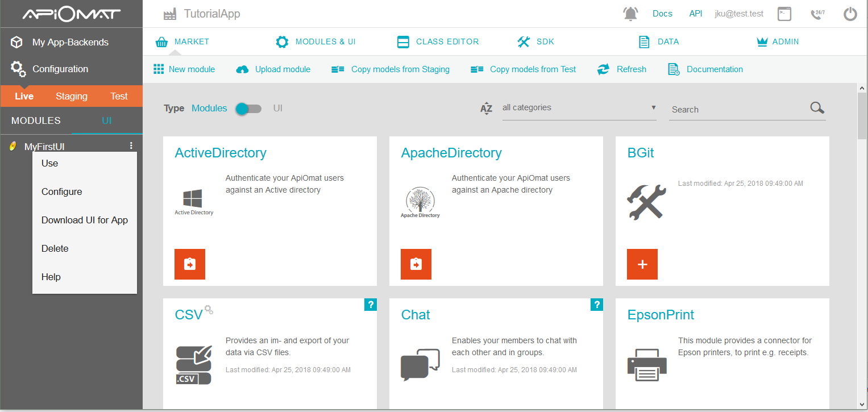Open the Docs link
The width and height of the screenshot is (868, 412).
point(662,14)
